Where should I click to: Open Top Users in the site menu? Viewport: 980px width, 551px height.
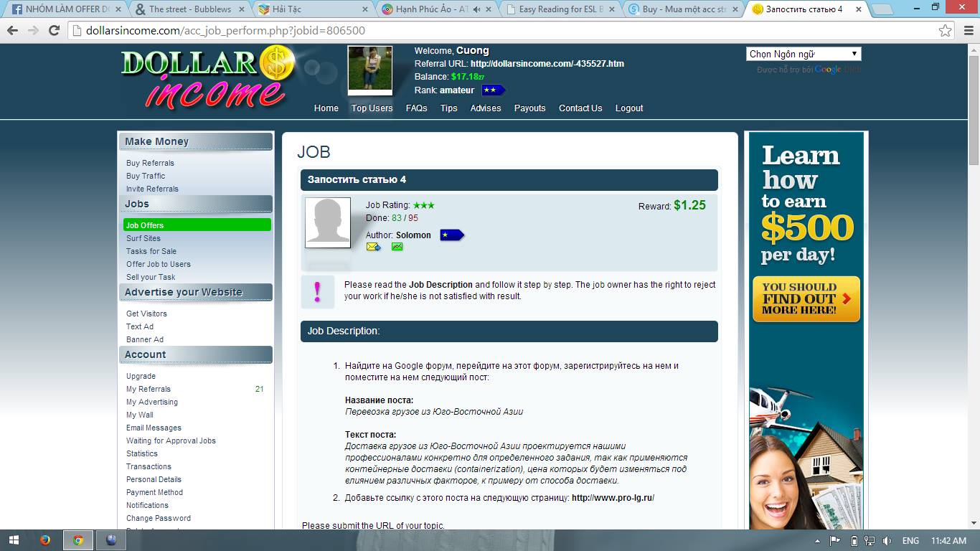coord(372,108)
